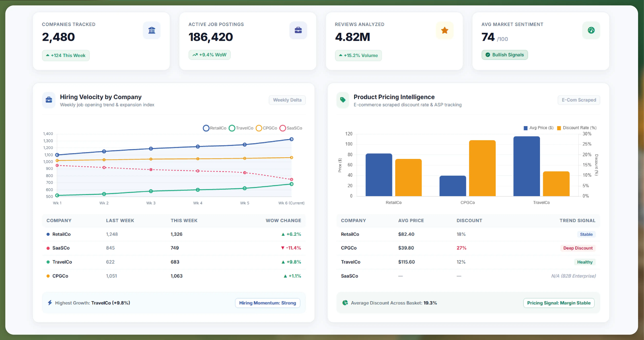Screen dimensions: 644x340
Task: Click the TREND SIGNAL column header
Action: coord(577,220)
